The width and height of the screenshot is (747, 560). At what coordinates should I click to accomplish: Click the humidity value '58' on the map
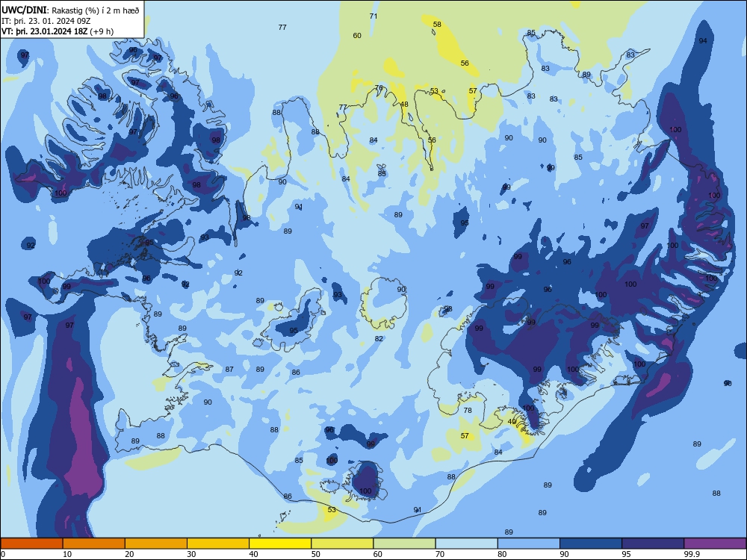point(437,25)
